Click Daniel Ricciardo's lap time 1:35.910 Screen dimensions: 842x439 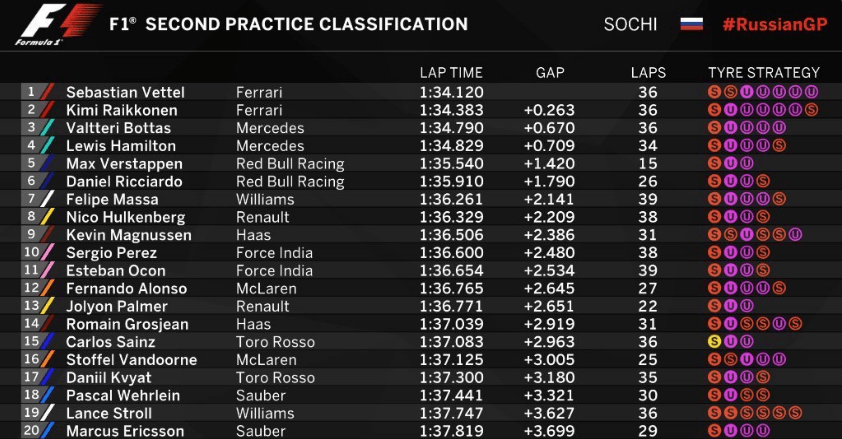click(451, 181)
